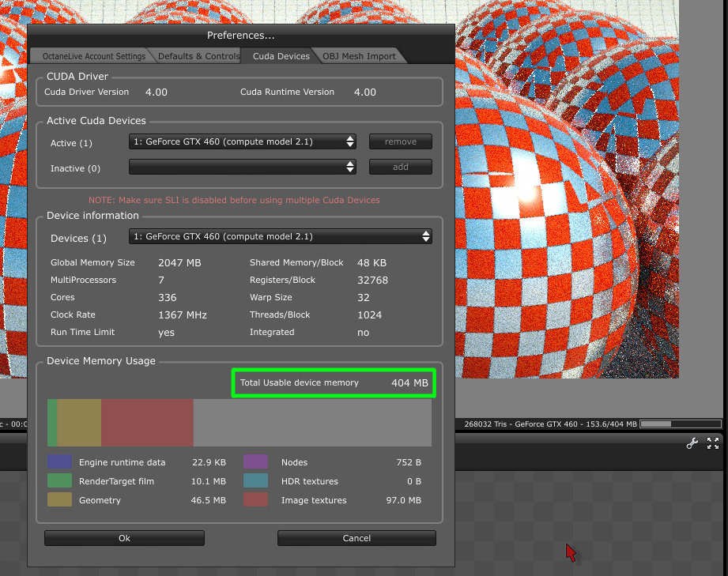Click the 'Total Usable device memory' label

coord(300,382)
